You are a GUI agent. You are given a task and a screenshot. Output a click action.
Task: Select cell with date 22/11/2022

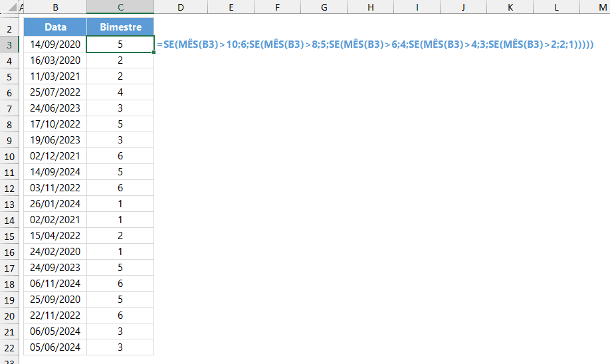pos(55,316)
